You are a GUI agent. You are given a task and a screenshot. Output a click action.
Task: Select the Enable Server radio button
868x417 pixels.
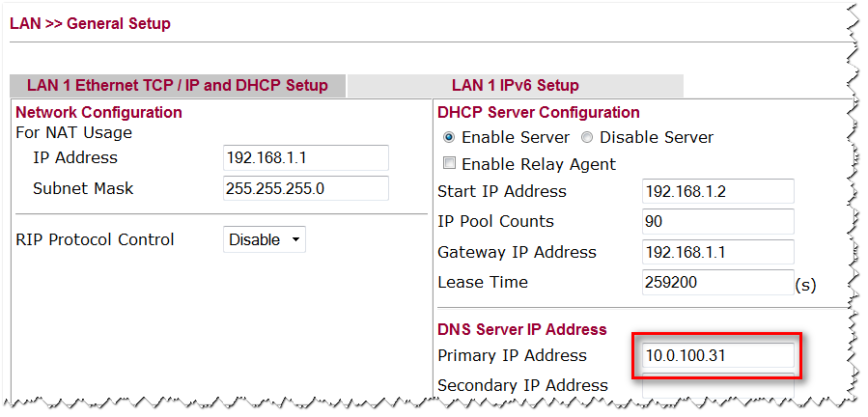(x=449, y=137)
